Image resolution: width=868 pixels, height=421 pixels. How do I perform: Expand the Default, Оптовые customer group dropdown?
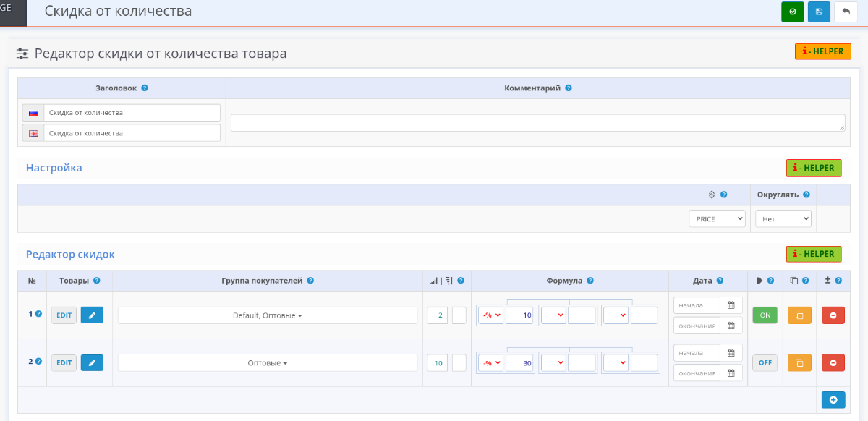click(268, 315)
